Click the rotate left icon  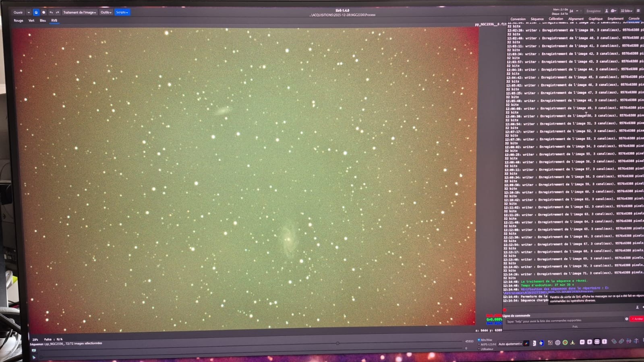pyautogui.click(x=614, y=341)
